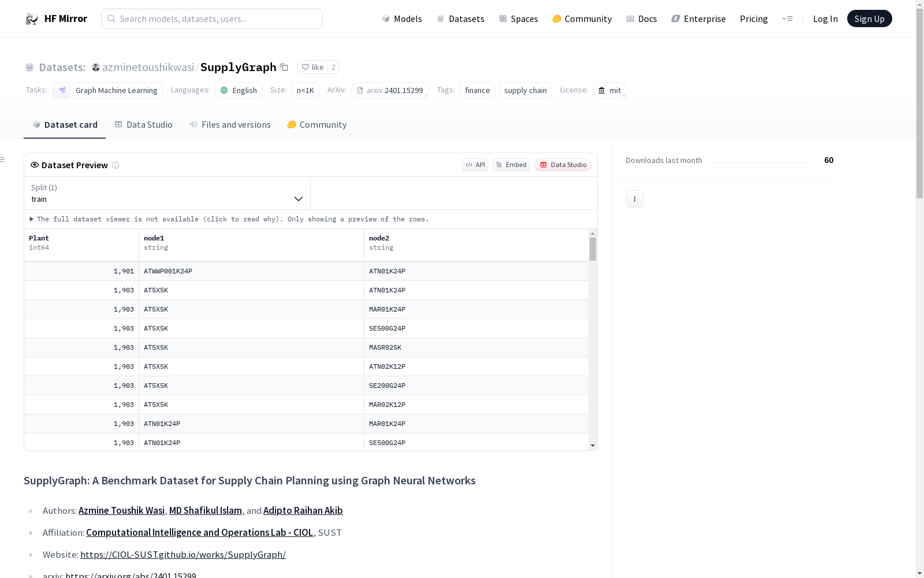Click the Plant column header

tap(81, 245)
